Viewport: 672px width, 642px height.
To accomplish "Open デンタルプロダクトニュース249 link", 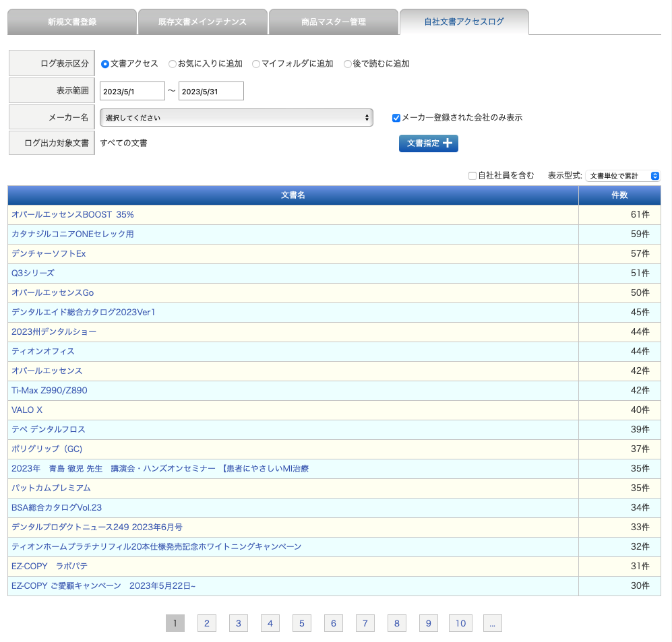I will 97,527.
